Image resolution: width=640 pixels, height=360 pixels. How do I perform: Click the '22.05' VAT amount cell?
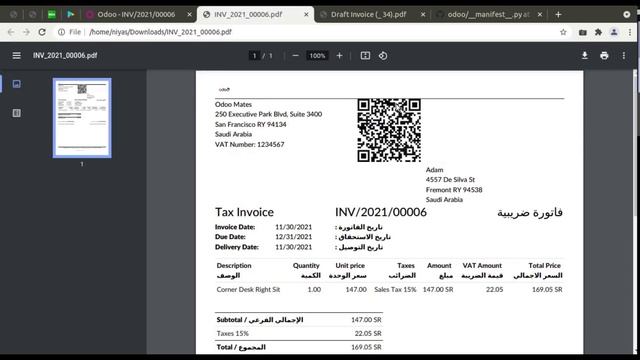494,289
